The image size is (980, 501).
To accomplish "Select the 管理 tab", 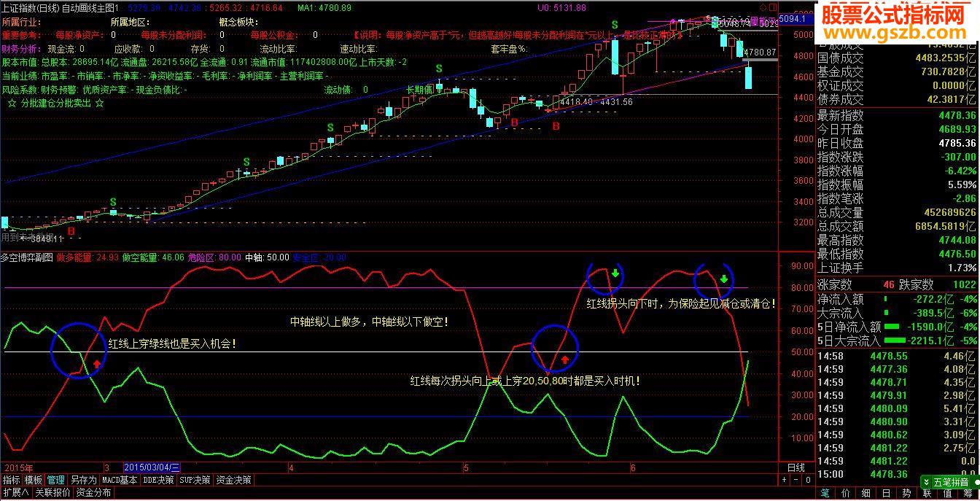I will 56,480.
